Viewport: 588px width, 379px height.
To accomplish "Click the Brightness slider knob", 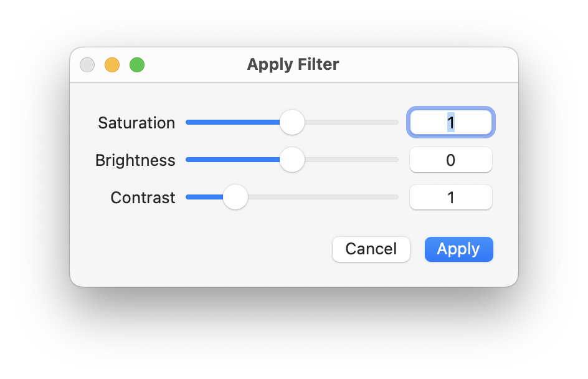I will point(292,160).
